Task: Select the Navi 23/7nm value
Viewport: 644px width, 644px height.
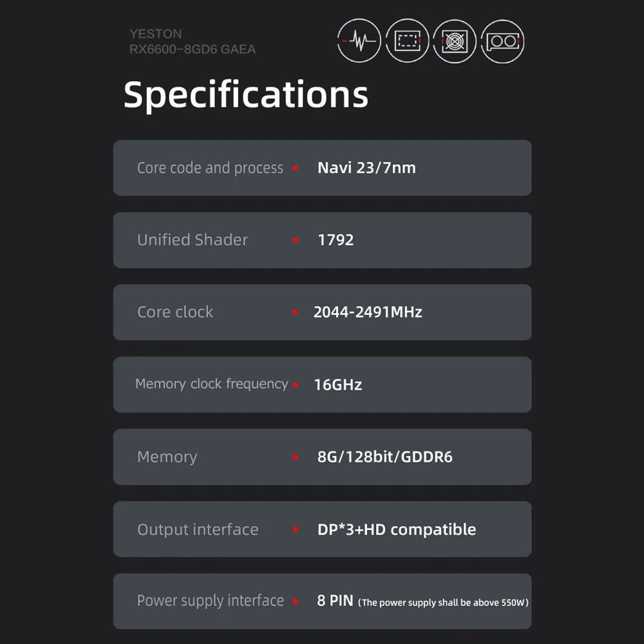Action: click(366, 167)
